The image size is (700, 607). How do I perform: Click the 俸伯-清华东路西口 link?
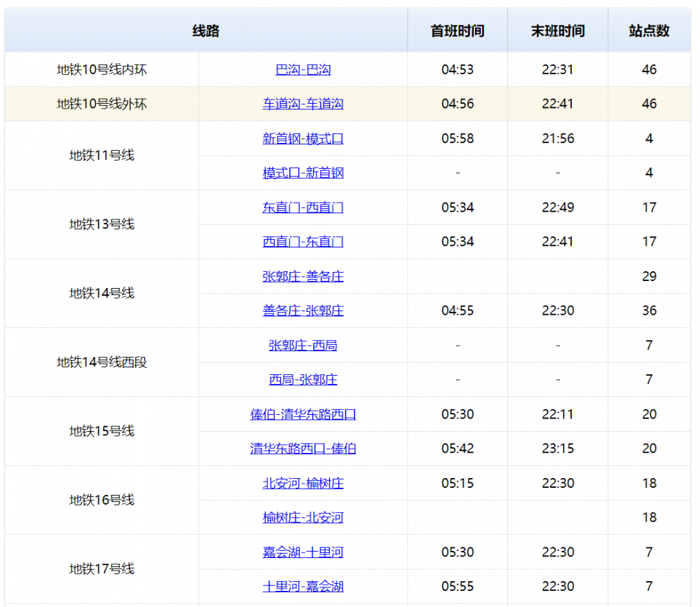tap(303, 414)
